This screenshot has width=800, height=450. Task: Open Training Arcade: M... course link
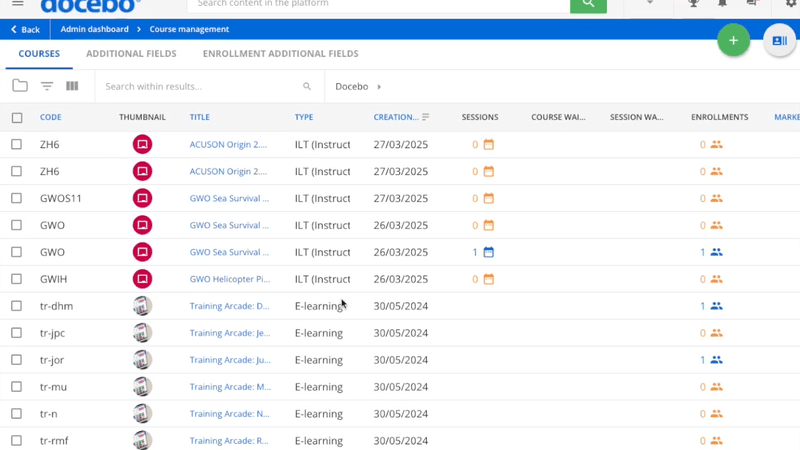tap(230, 387)
